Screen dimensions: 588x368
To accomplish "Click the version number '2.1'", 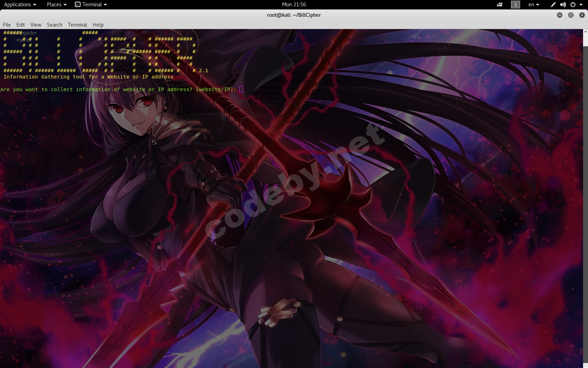I will 203,70.
